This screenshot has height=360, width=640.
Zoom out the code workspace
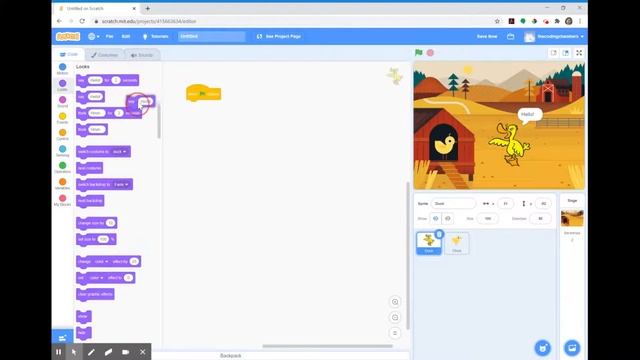pos(395,318)
